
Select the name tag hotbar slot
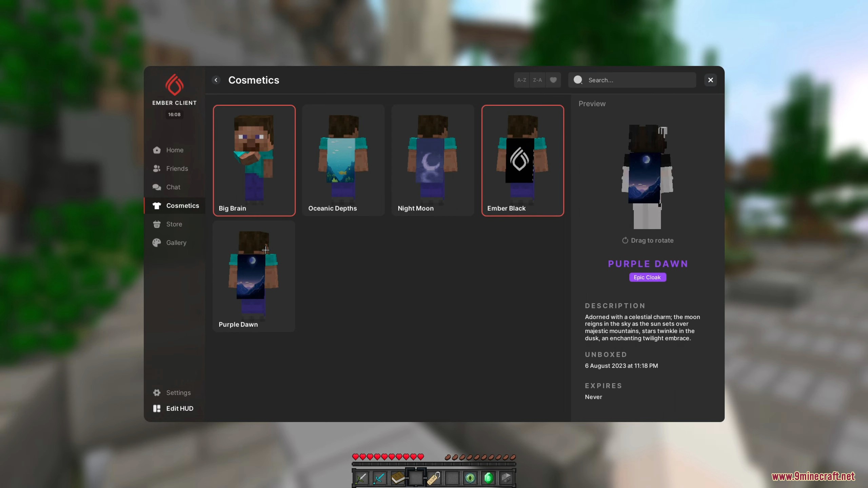434,478
